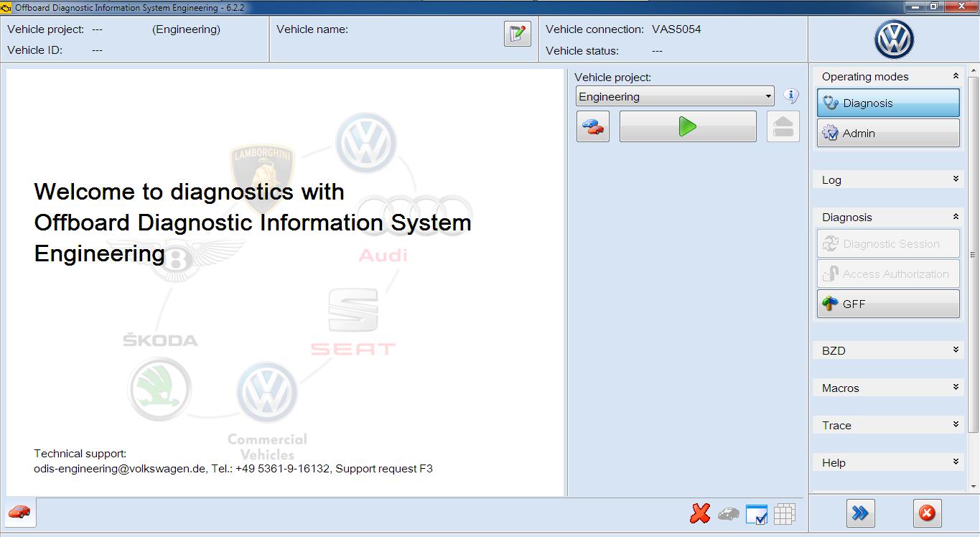Click the sidebar scrollbar down arrow
This screenshot has width=980, height=537.
tap(974, 486)
